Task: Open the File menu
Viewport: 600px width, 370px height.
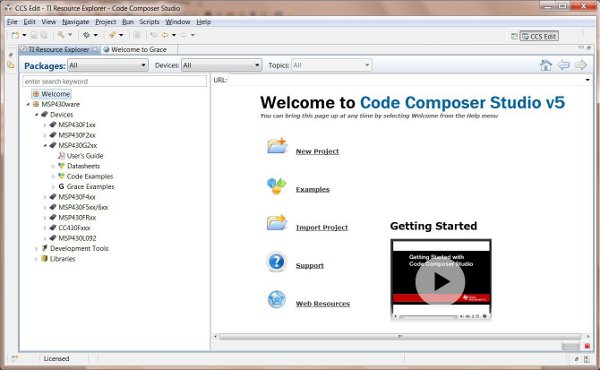Action: pyautogui.click(x=12, y=22)
